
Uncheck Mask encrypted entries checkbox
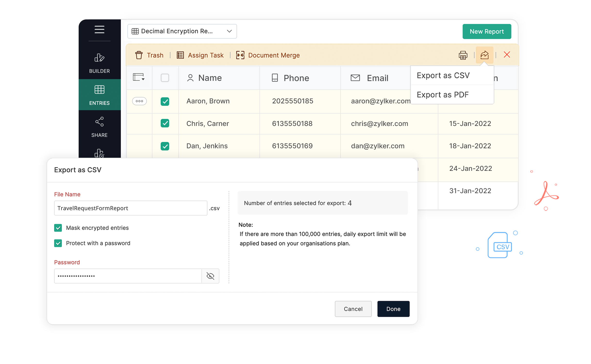[58, 228]
